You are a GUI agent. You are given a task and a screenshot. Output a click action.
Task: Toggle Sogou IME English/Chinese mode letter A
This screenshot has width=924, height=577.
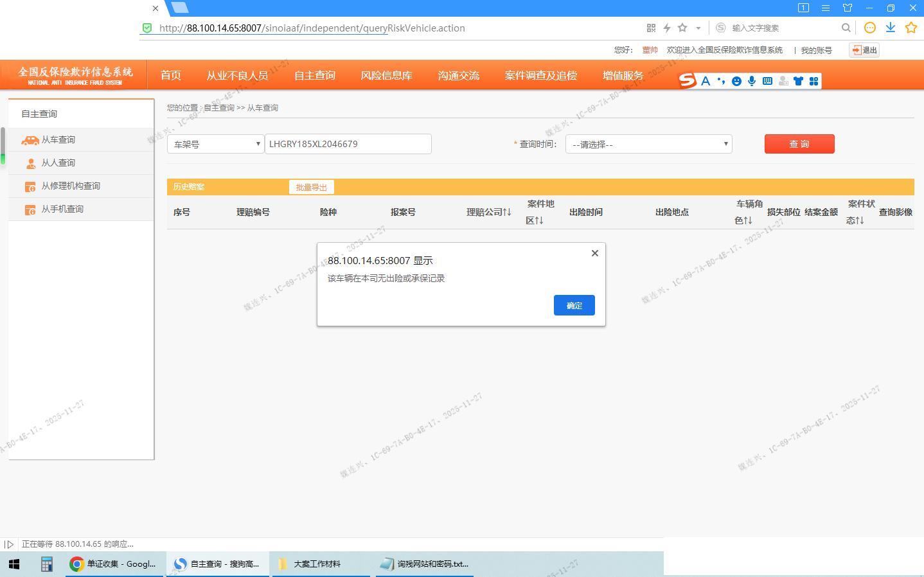pos(706,81)
